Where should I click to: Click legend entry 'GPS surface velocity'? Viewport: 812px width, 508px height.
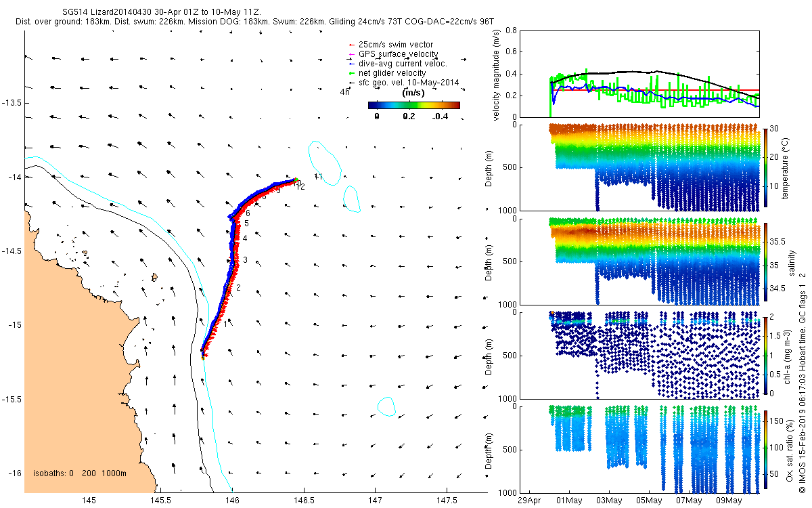399,54
